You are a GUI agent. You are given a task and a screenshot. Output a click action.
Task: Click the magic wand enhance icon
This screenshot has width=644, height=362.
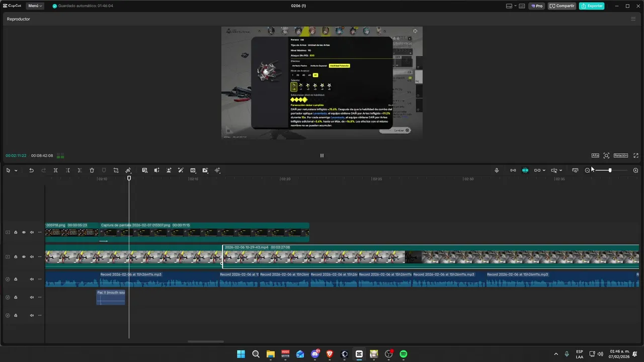pyautogui.click(x=181, y=170)
